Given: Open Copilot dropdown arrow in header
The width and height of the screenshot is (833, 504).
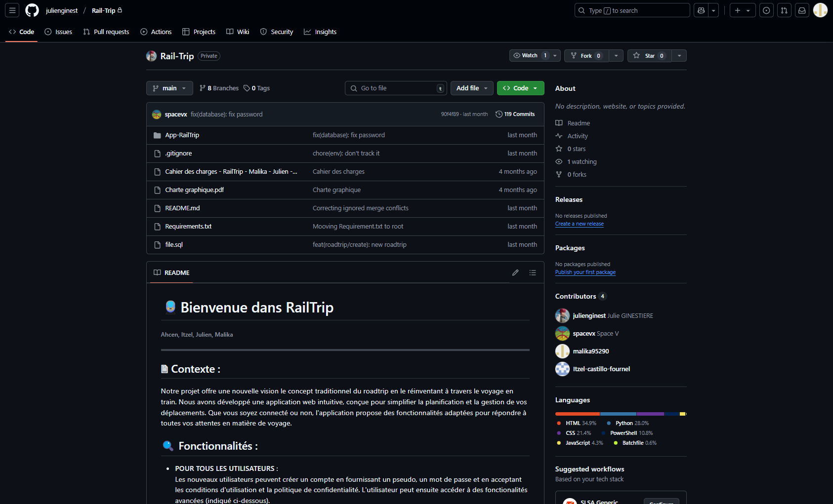Looking at the screenshot, I should [x=713, y=10].
